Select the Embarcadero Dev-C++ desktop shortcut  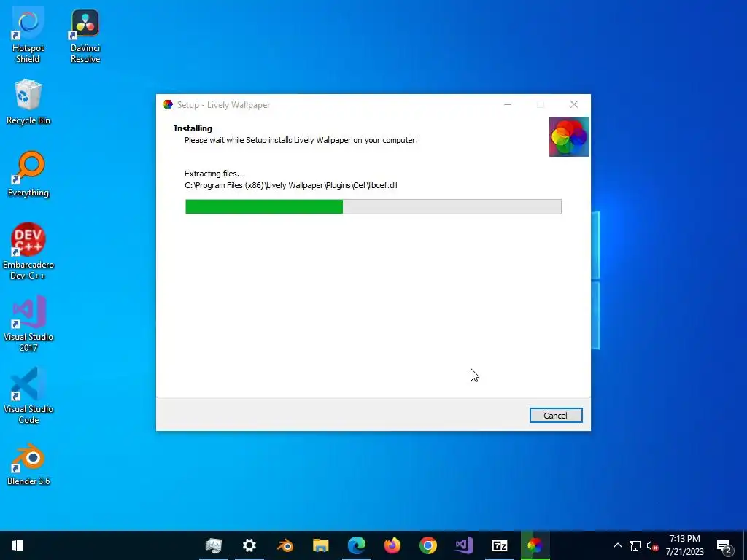28,251
